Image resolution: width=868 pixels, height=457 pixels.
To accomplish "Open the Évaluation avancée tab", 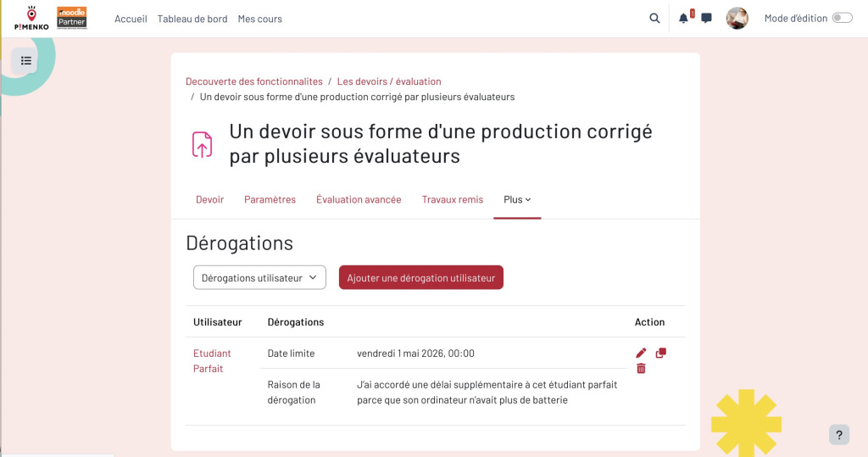I will coord(359,199).
